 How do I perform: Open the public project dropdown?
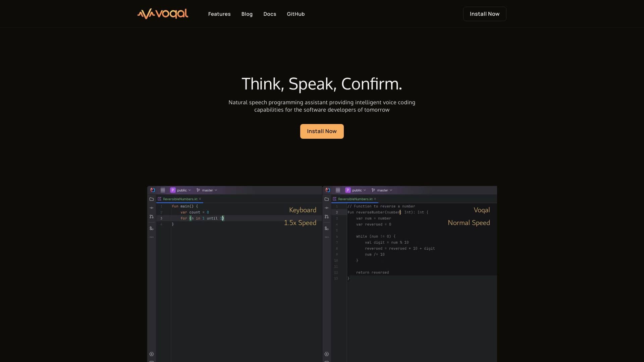click(x=181, y=190)
